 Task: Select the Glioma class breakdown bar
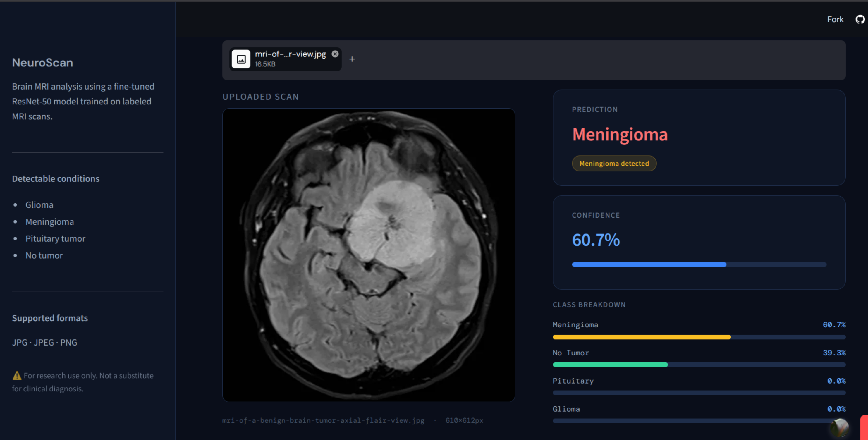(699, 421)
